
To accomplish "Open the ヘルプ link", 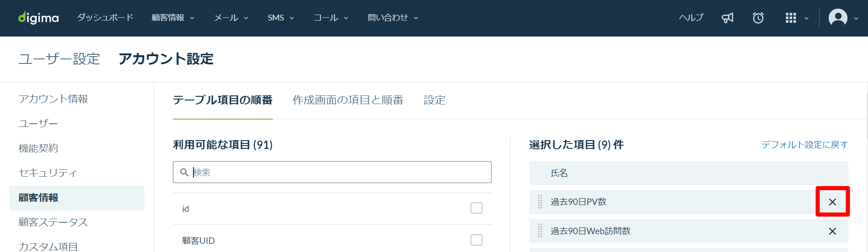I will [691, 18].
